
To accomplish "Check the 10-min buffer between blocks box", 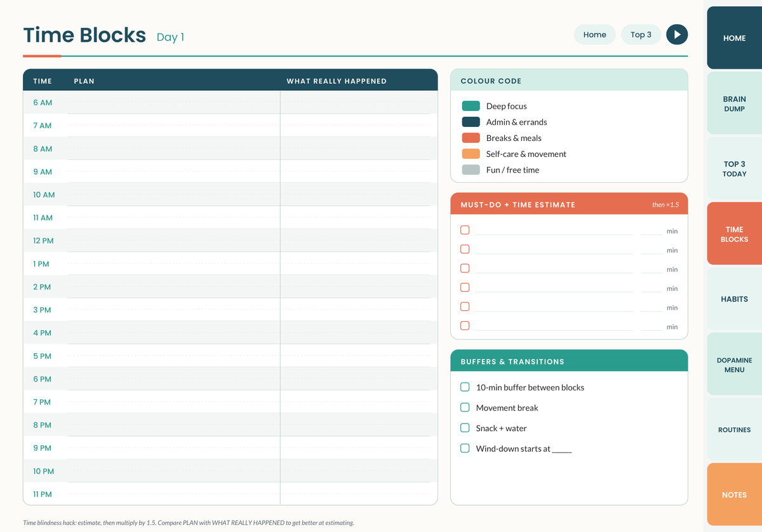I will [x=465, y=387].
